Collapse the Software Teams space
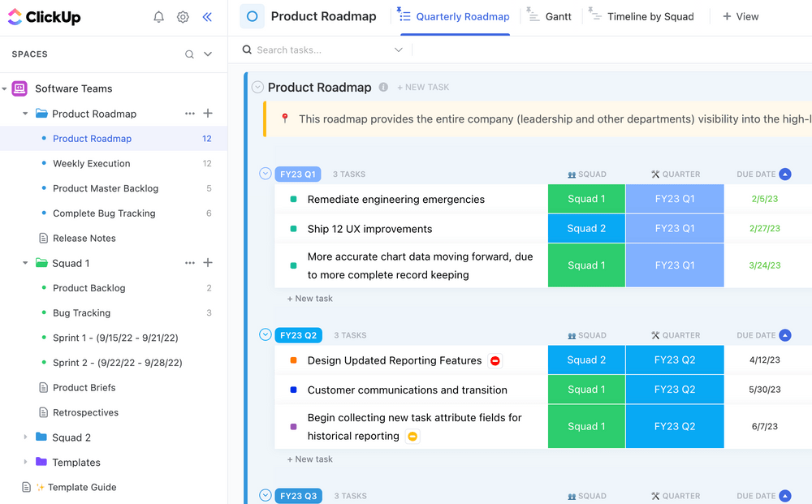 (x=5, y=89)
